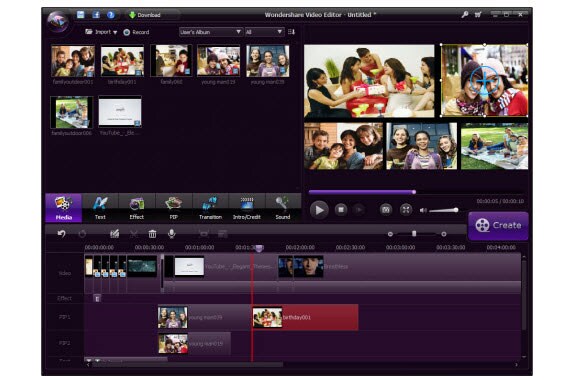Adjust the preview volume slider
Screen dimensions: 570x380
(443, 210)
